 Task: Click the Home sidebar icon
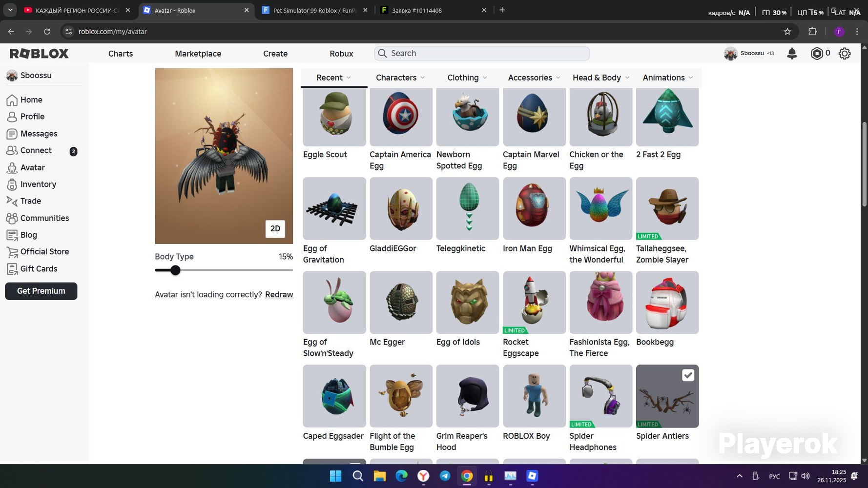(x=12, y=100)
